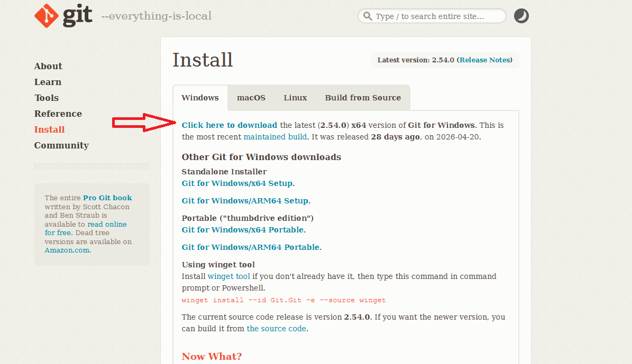The image size is (632, 364).
Task: Open the winget tool link
Action: 228,276
